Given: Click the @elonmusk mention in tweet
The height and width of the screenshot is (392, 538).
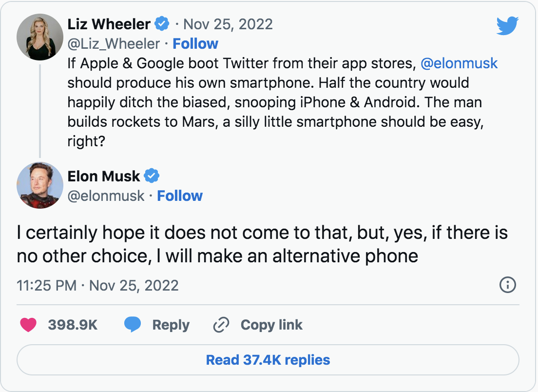Looking at the screenshot, I should [x=459, y=63].
